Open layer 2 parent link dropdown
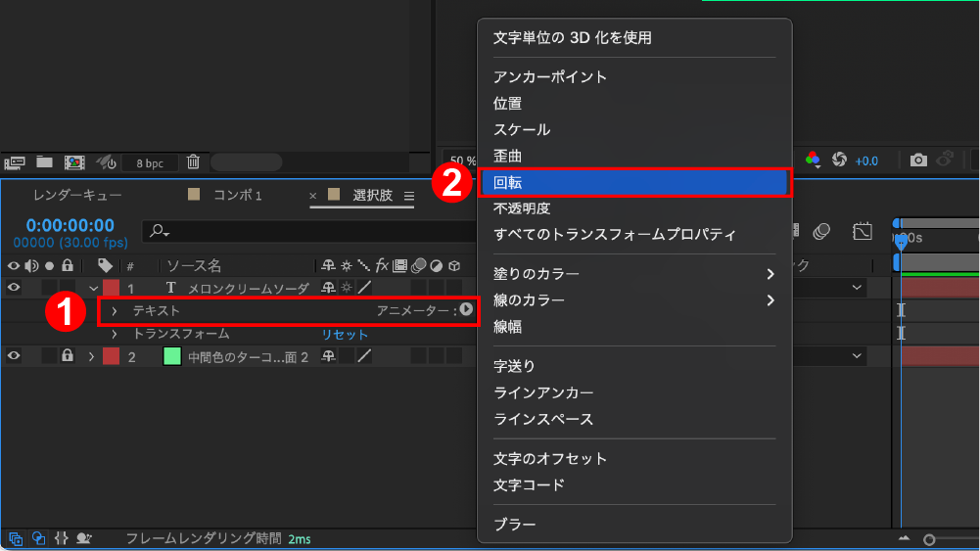Image resolution: width=980 pixels, height=551 pixels. click(x=857, y=356)
